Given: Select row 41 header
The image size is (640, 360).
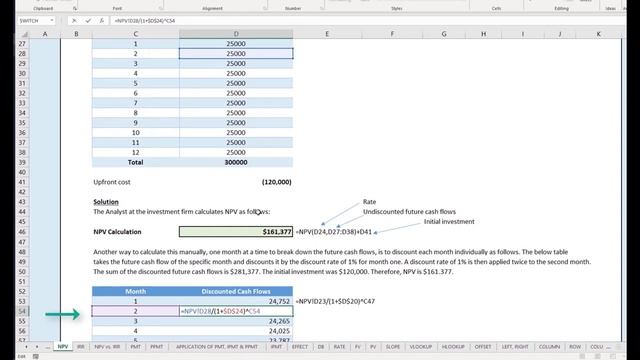Looking at the screenshot, I should 22,182.
